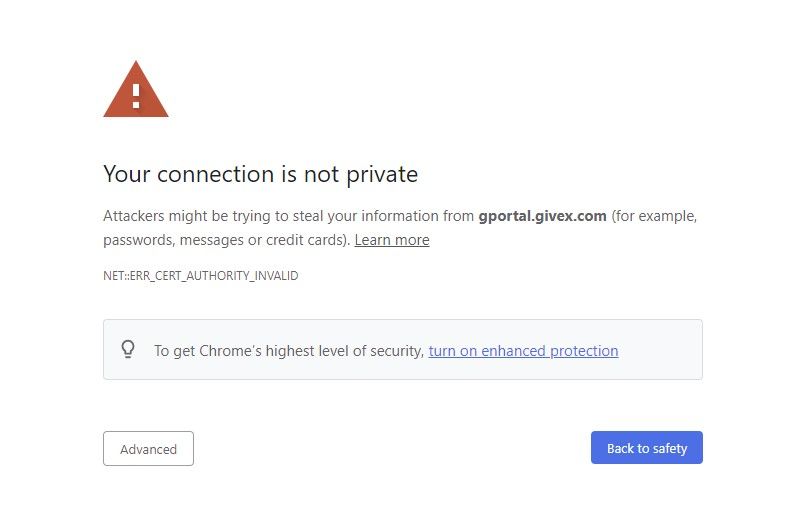Click the bold gportal.givex.com domain name
The image size is (788, 522).
pyautogui.click(x=542, y=216)
